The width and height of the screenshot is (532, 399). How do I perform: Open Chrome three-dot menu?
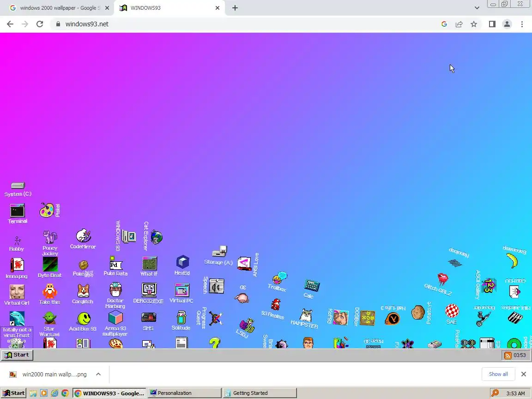click(522, 24)
